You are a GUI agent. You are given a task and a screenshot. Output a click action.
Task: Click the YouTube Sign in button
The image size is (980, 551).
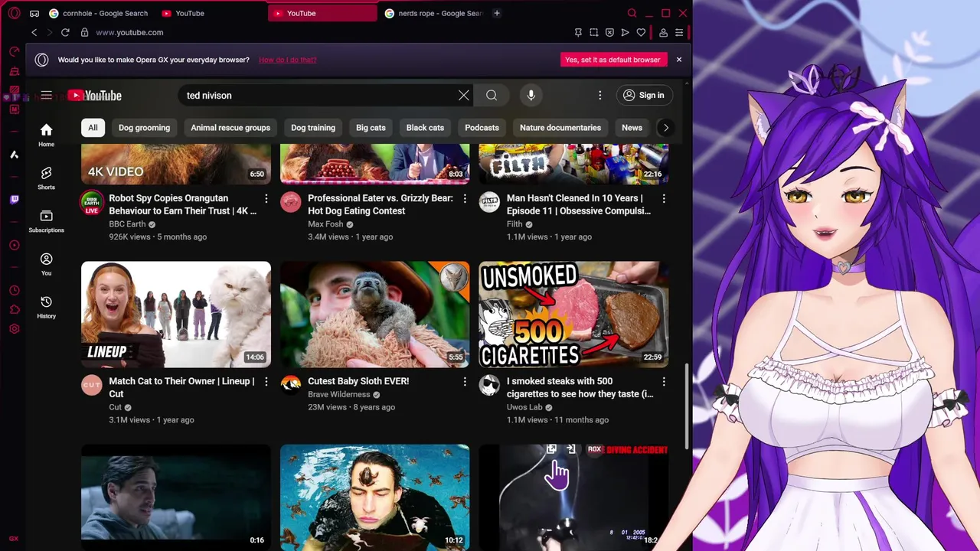click(x=643, y=96)
